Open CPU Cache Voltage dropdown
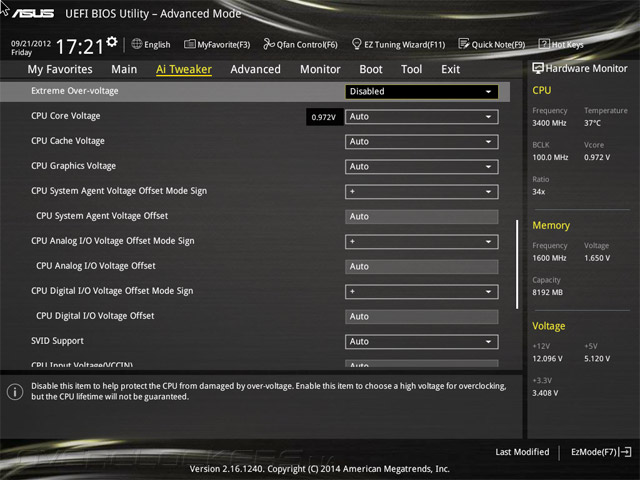This screenshot has height=480, width=640. [422, 142]
